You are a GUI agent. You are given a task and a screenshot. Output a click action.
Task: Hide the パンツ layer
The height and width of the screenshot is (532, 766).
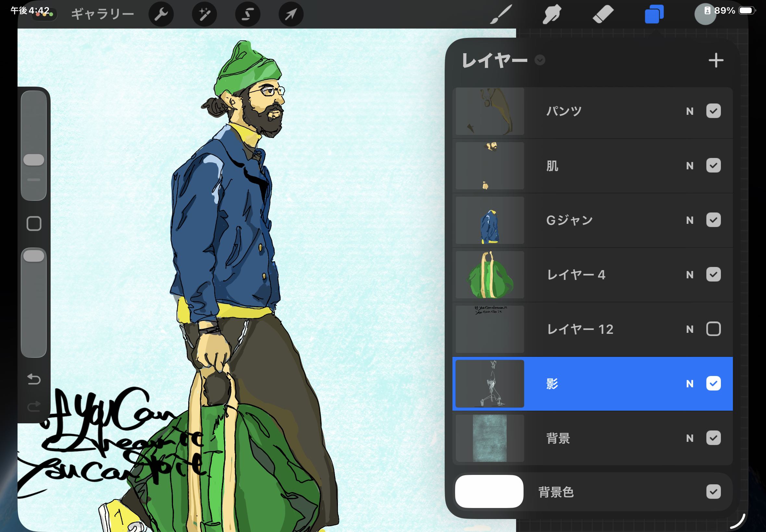tap(713, 111)
